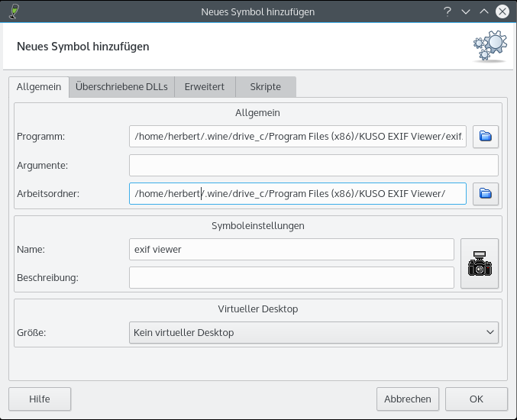This screenshot has width=517, height=420.
Task: Click the question mark help icon in title bar
Action: coord(447,11)
